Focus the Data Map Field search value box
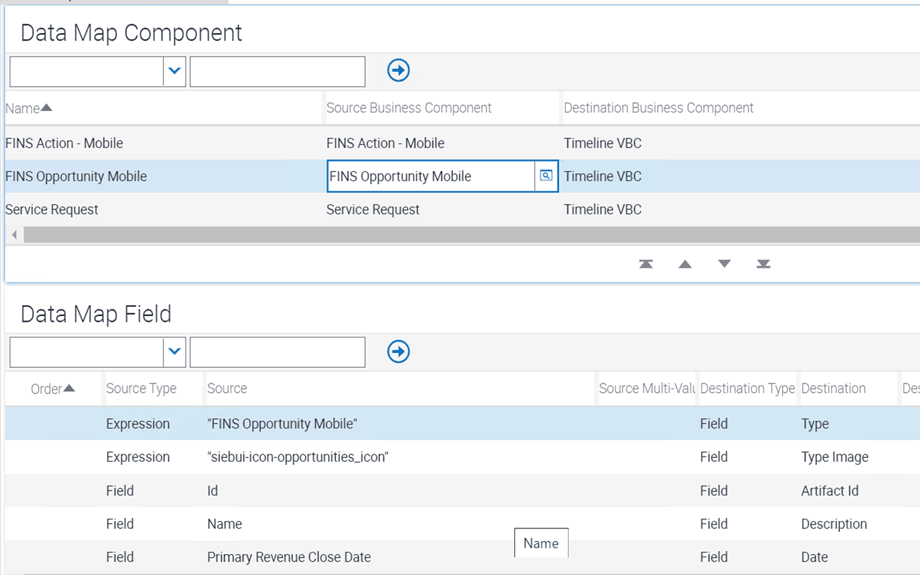The image size is (920, 575). (277, 352)
